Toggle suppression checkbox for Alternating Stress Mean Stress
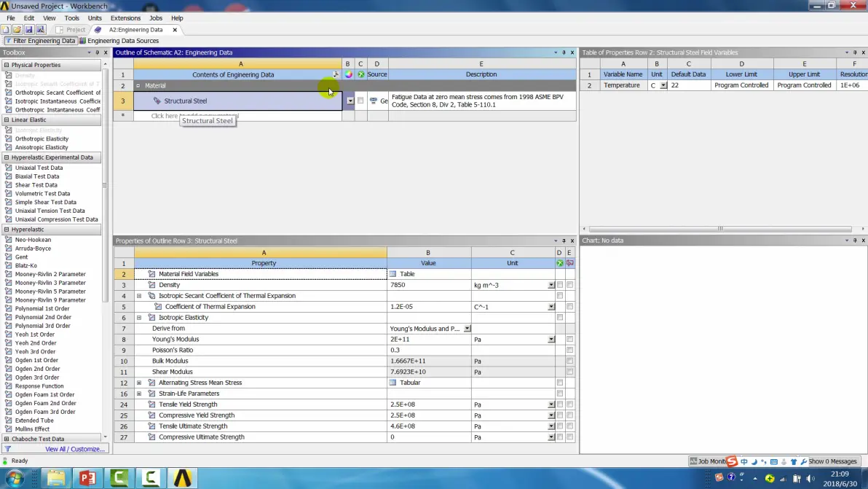868x489 pixels. [560, 383]
